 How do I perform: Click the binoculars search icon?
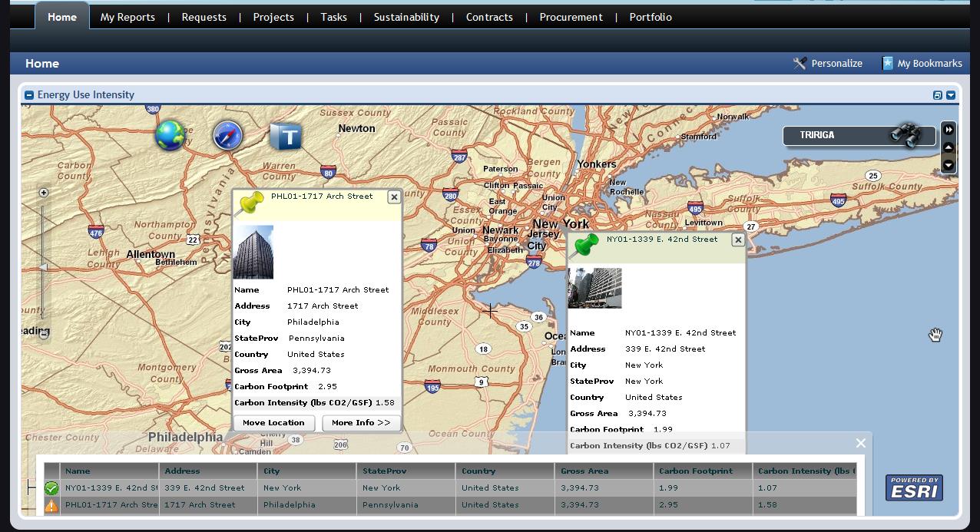tap(906, 135)
